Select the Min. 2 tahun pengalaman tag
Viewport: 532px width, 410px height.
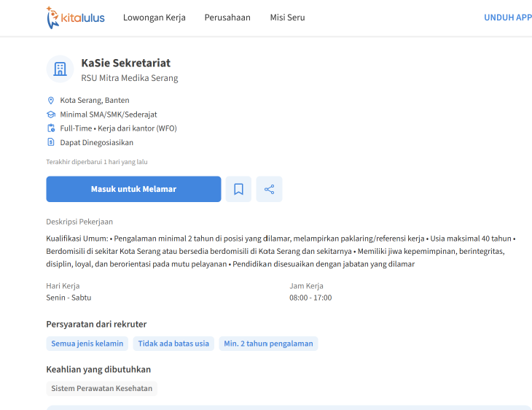(268, 344)
